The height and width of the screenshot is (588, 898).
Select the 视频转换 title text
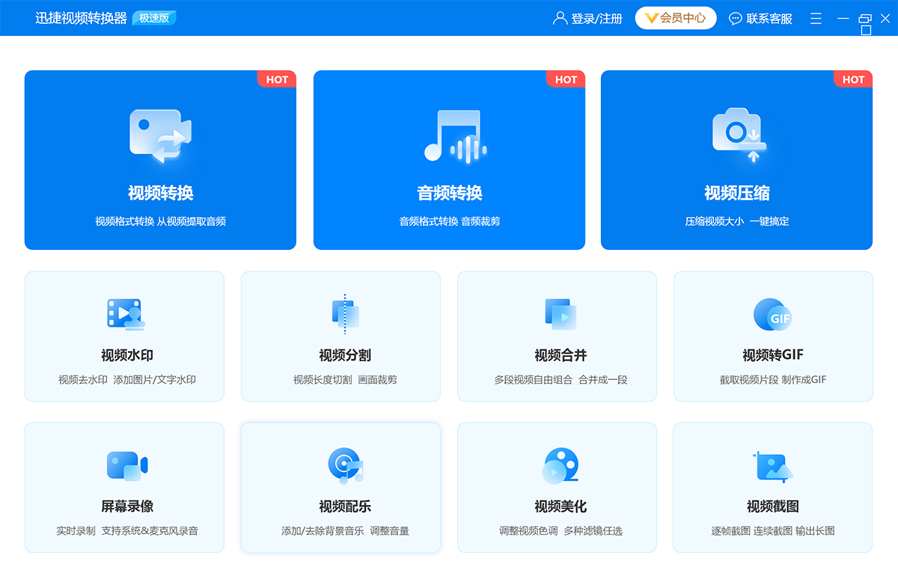click(x=161, y=193)
